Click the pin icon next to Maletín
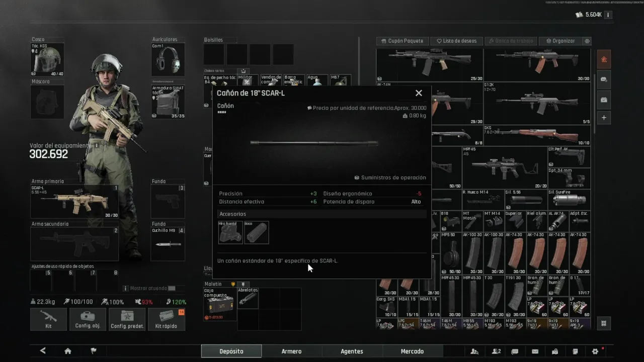This screenshot has height=362, width=644. (243, 284)
